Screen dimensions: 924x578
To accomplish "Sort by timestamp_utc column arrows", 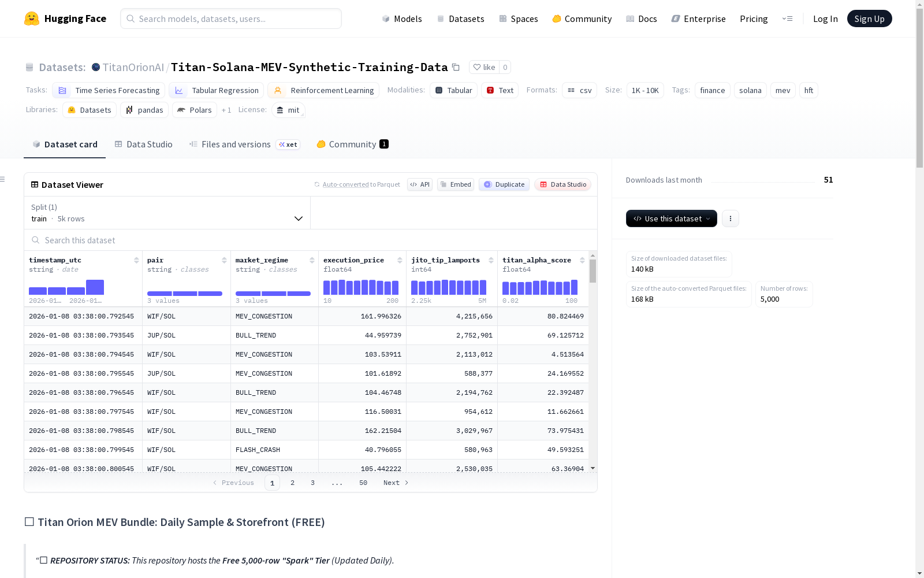I will (136, 260).
